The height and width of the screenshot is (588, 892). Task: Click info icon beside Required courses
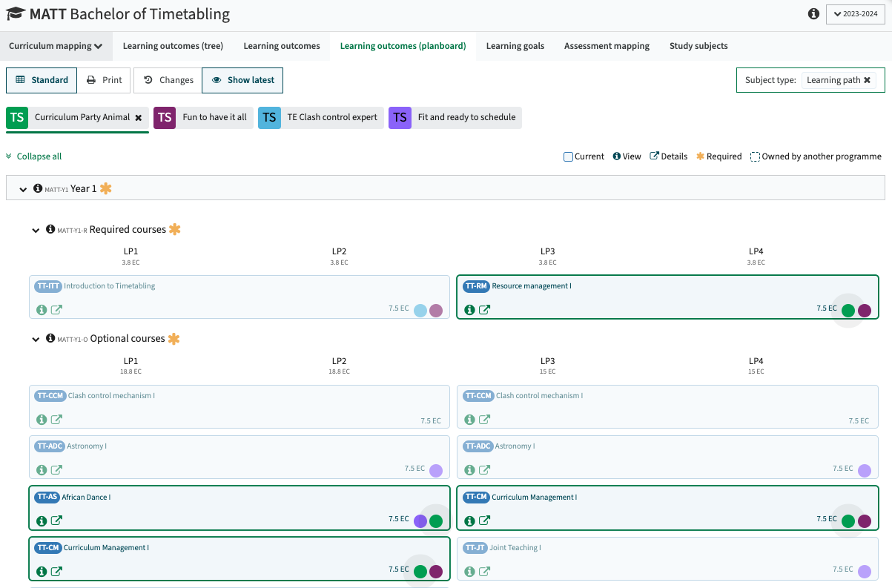tap(50, 229)
